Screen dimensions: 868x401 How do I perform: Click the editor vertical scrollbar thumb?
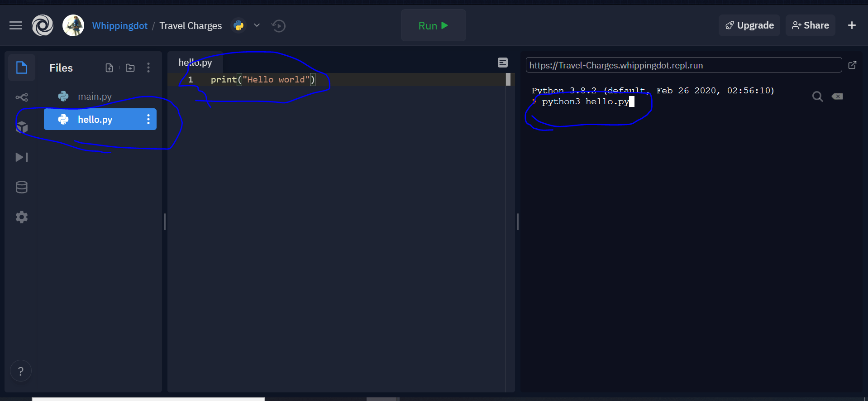pos(508,79)
